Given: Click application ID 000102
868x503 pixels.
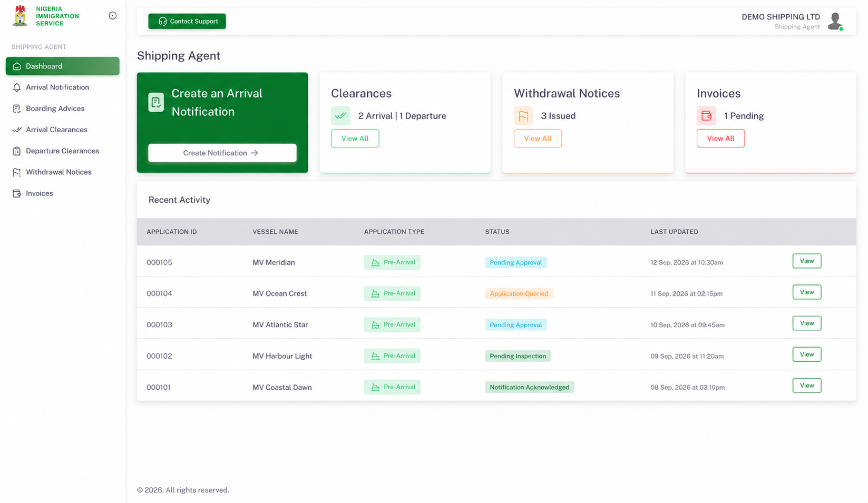Looking at the screenshot, I should tap(159, 356).
